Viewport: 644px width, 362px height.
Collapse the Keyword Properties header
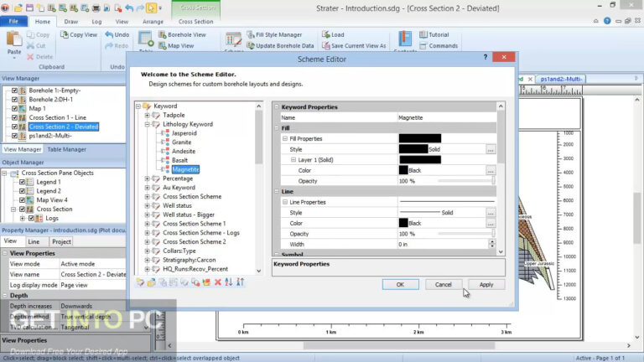tap(277, 106)
